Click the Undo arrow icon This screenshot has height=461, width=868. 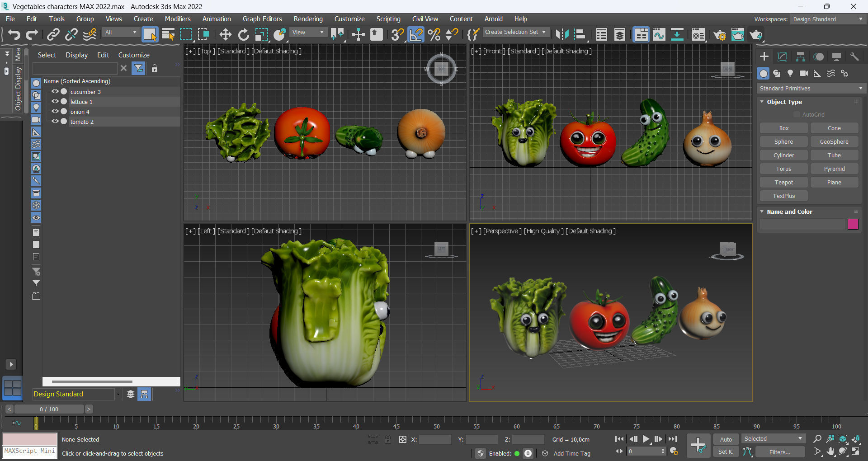[x=14, y=34]
